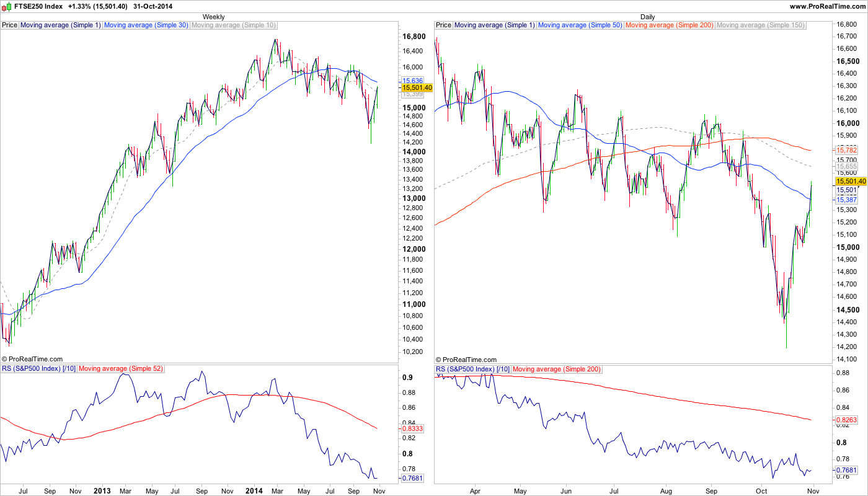Click the Moving average (Simple 10) label
The width and height of the screenshot is (868, 496).
click(x=234, y=25)
